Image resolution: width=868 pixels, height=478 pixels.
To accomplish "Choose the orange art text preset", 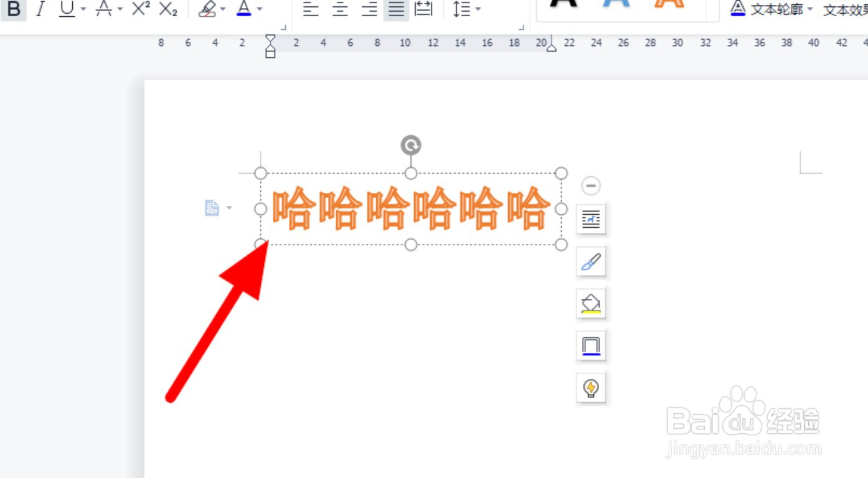I will click(669, 5).
